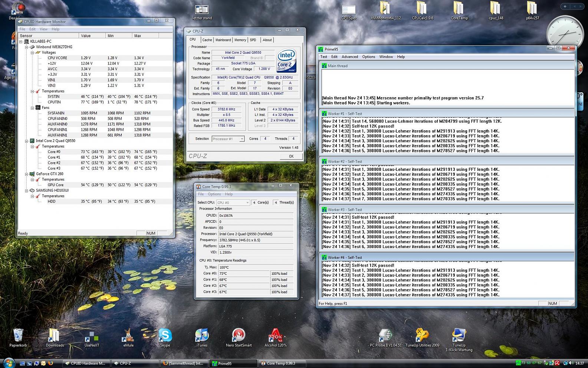Click the Windows Start orb

(9, 363)
